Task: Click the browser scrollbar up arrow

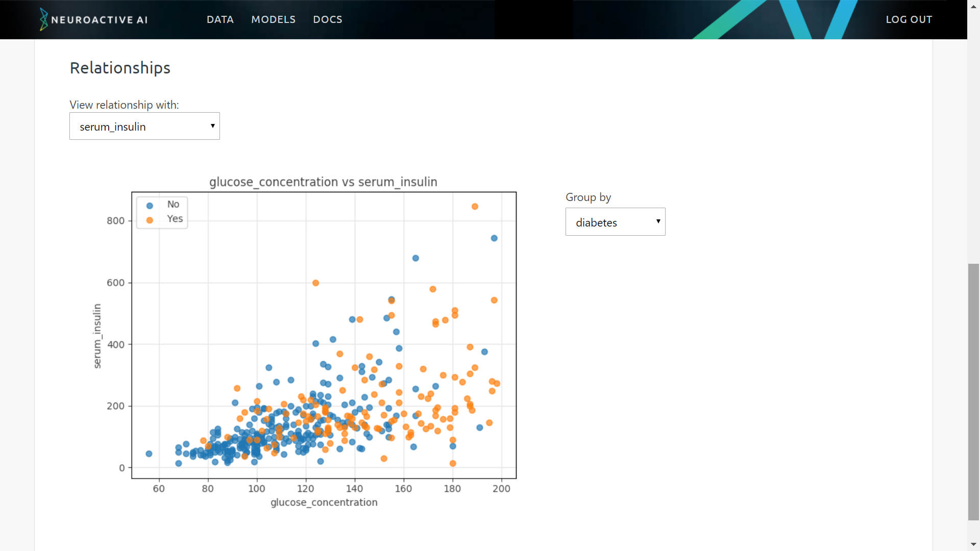Action: 974,7
